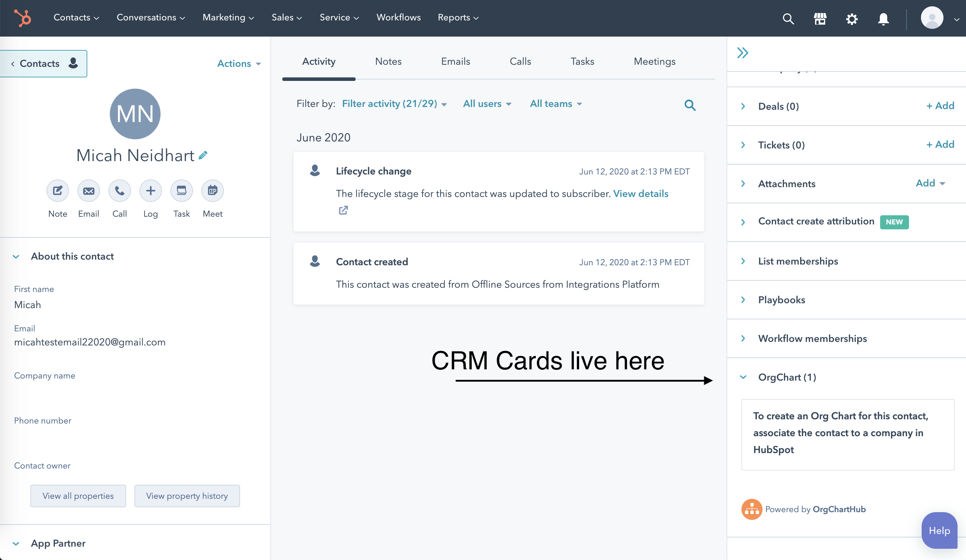The image size is (966, 560).
Task: Compose an email via the Email icon
Action: click(x=89, y=190)
